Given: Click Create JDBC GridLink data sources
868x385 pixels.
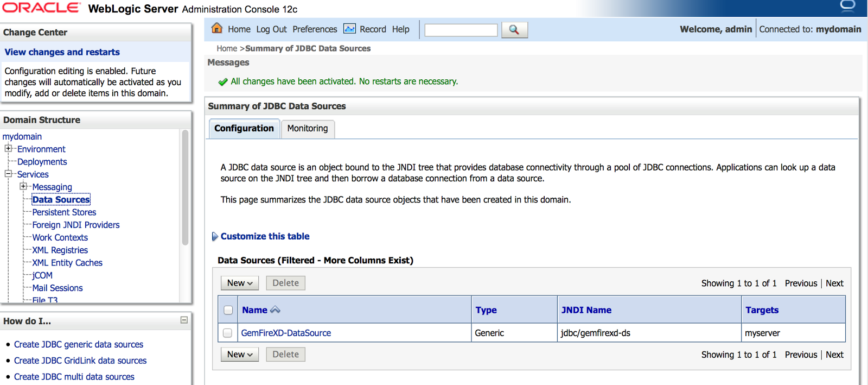Looking at the screenshot, I should pyautogui.click(x=80, y=361).
